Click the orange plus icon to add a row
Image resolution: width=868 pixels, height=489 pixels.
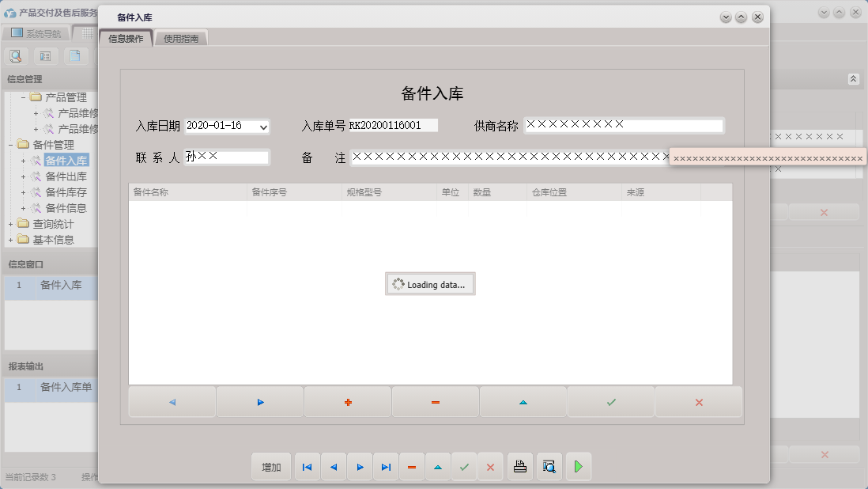pos(347,402)
